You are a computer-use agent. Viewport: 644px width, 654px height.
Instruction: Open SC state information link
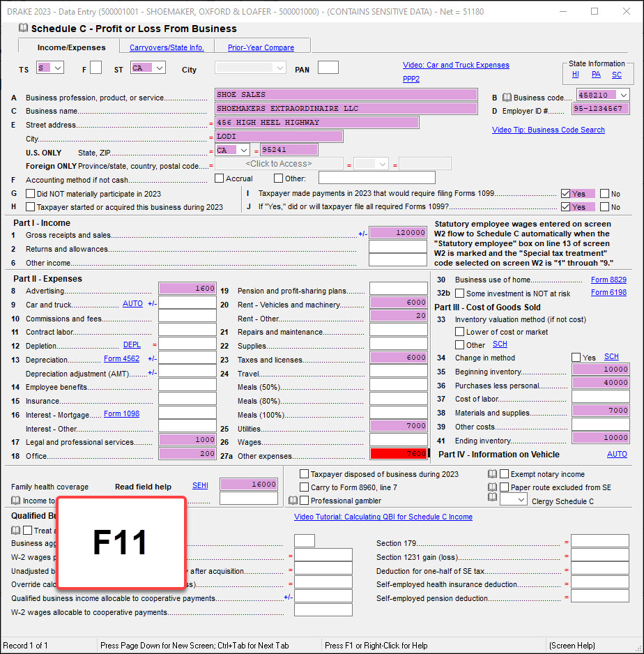point(617,75)
